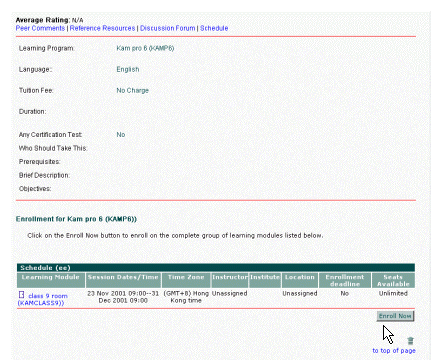Click the 'Language:' label

(x=35, y=69)
